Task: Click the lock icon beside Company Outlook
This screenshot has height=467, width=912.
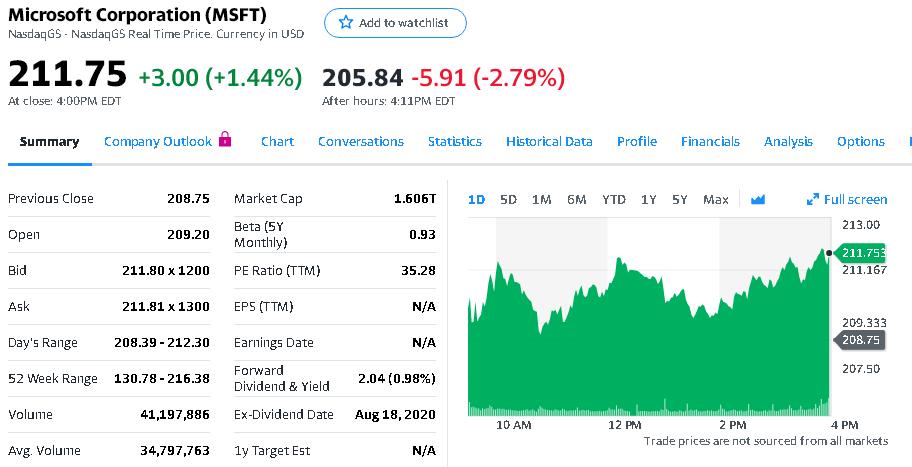Action: (x=224, y=140)
